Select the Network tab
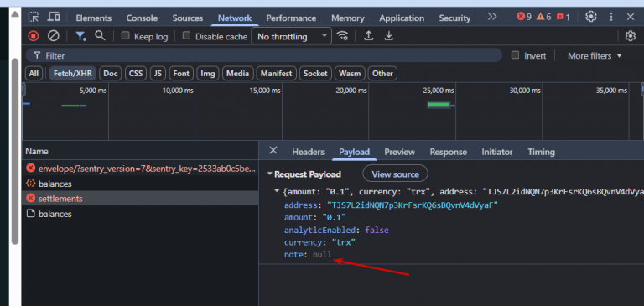644x306 pixels. tap(235, 18)
